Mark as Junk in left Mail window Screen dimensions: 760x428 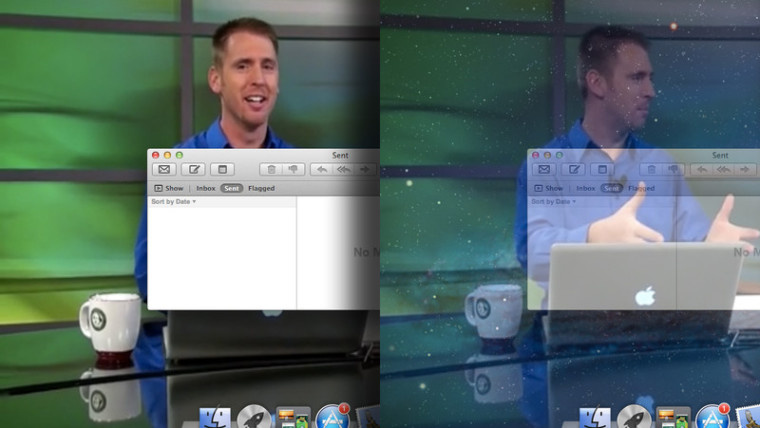(x=293, y=170)
